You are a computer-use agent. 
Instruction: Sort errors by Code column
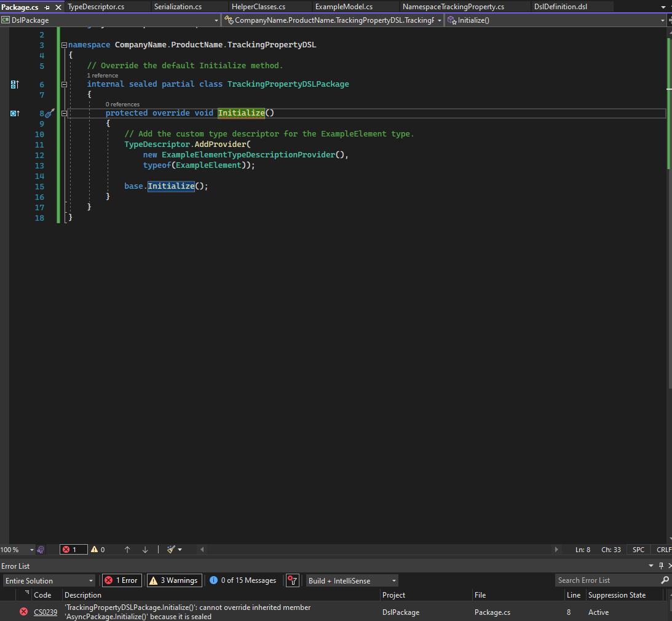(x=42, y=595)
